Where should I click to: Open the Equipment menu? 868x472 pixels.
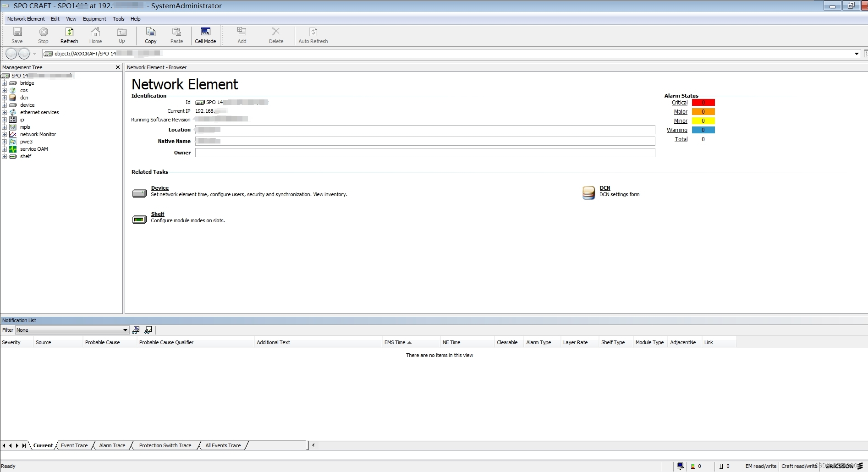(x=94, y=19)
